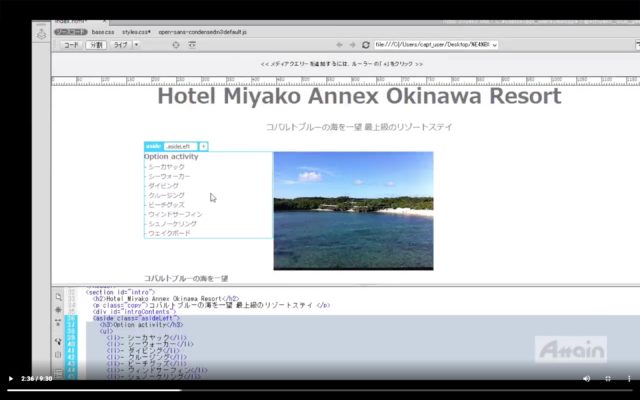Viewport: 640px width, 400px height.
Task: Close the index.html document tab
Action: click(104, 22)
